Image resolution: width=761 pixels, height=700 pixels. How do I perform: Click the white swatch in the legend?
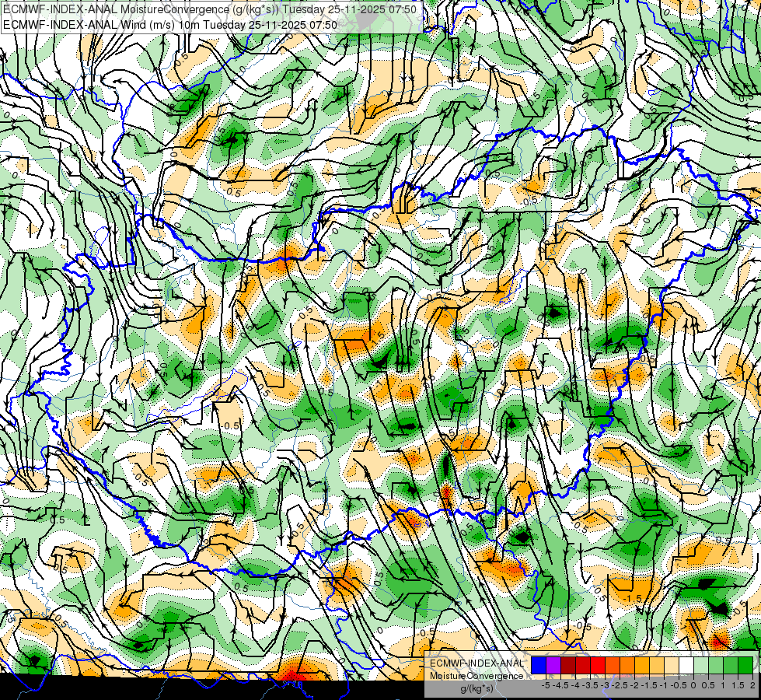pos(686,665)
